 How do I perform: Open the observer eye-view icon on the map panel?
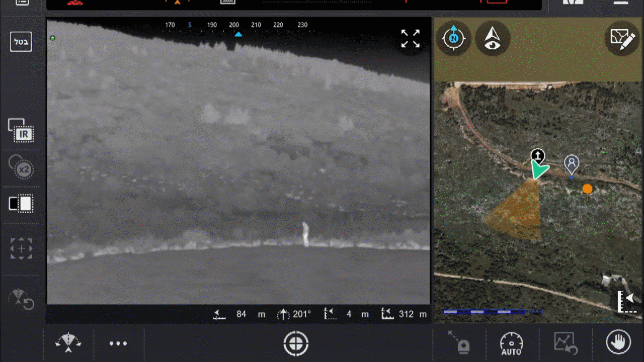[492, 38]
